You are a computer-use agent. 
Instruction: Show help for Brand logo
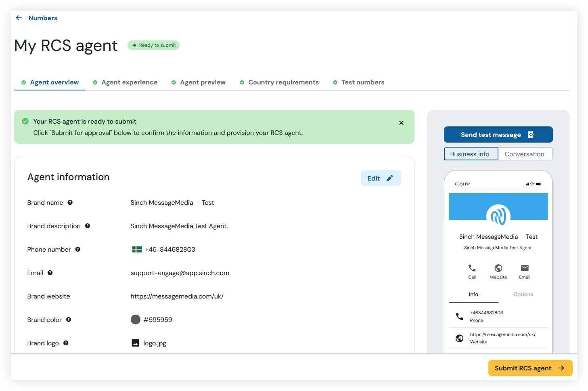66,343
